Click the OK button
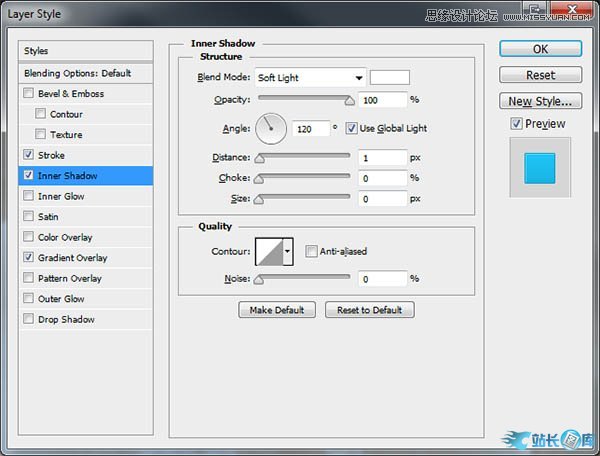Image resolution: width=600 pixels, height=456 pixels. pyautogui.click(x=540, y=48)
